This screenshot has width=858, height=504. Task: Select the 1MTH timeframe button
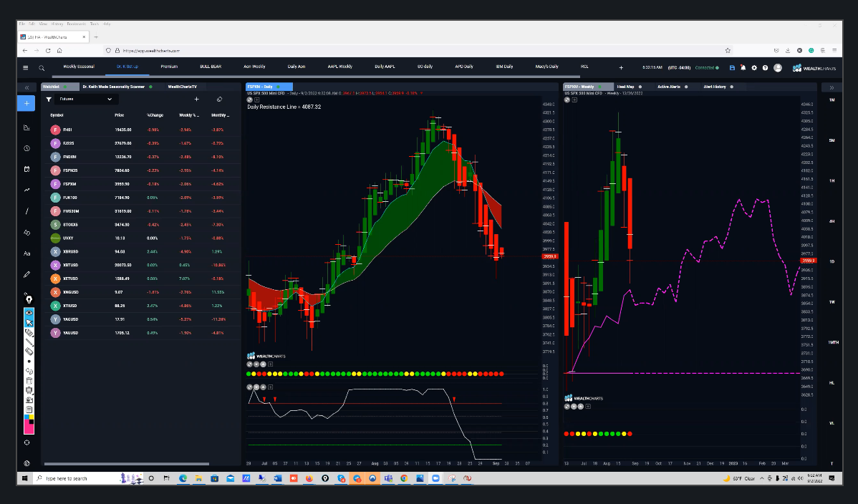pos(833,343)
